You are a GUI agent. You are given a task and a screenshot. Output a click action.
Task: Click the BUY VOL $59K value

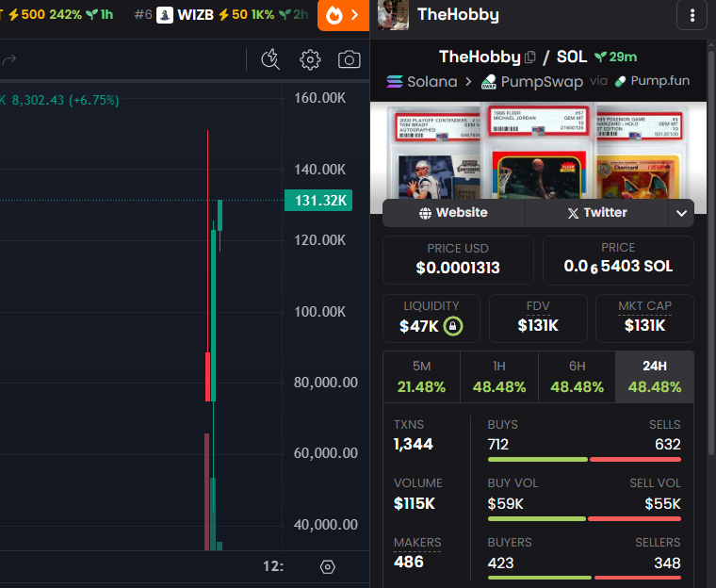[505, 503]
